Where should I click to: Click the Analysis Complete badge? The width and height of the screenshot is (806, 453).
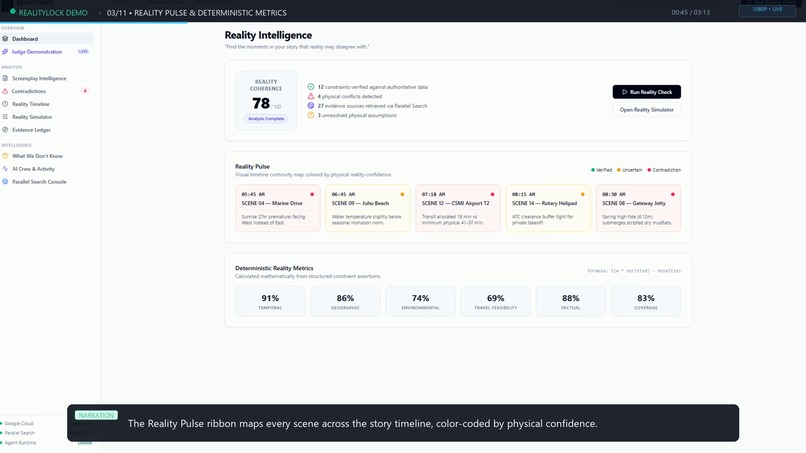tap(266, 119)
